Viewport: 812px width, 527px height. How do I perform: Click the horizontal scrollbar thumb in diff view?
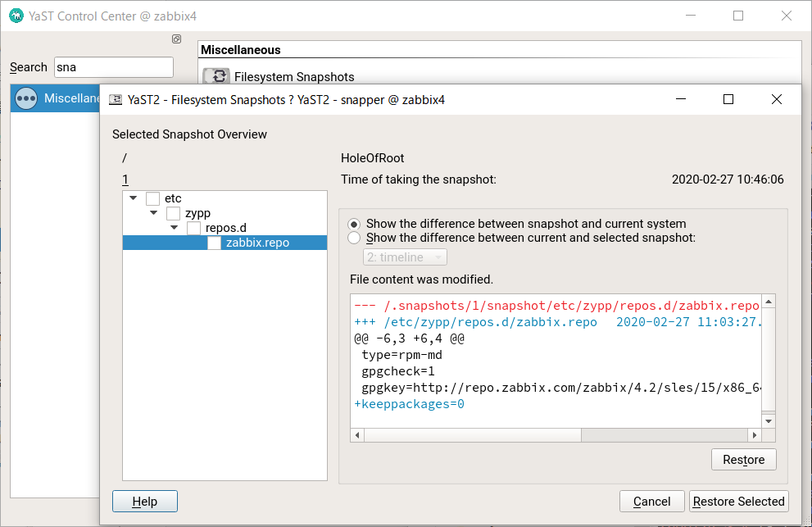coord(473,435)
